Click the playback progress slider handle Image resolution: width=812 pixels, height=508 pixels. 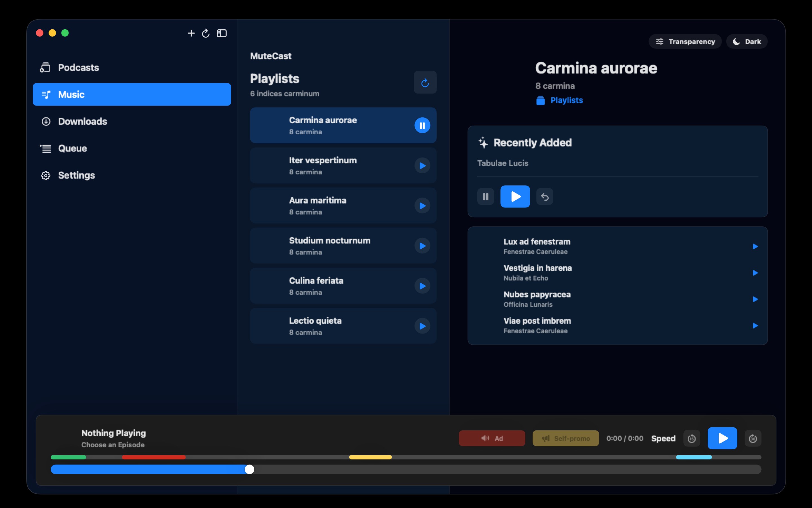(x=249, y=469)
